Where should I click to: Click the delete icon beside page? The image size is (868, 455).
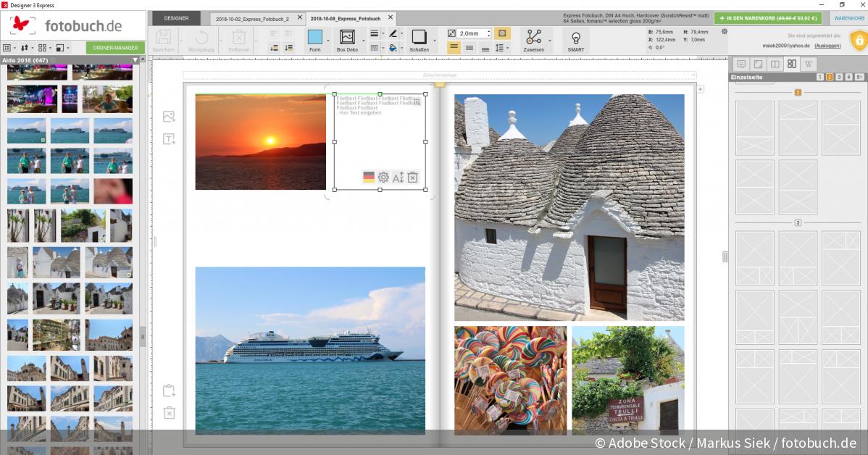click(170, 413)
